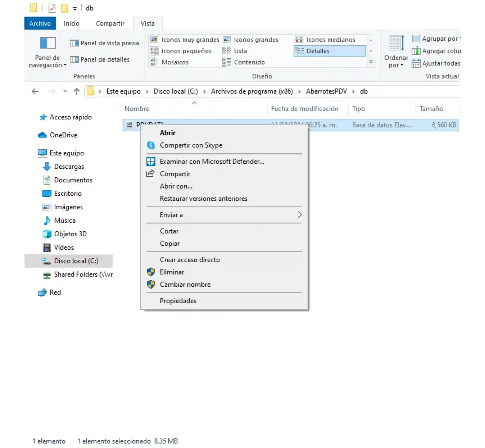Toggle the Panel de vista previa

point(104,43)
